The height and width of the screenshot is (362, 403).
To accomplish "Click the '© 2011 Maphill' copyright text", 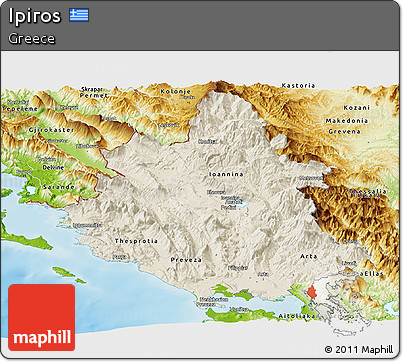I will pyautogui.click(x=359, y=349).
